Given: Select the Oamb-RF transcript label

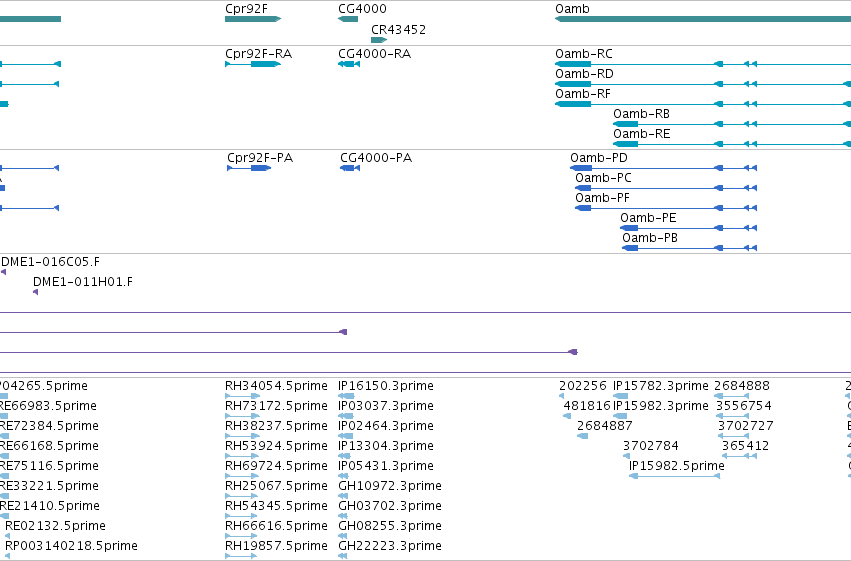Looking at the screenshot, I should click(x=583, y=94).
